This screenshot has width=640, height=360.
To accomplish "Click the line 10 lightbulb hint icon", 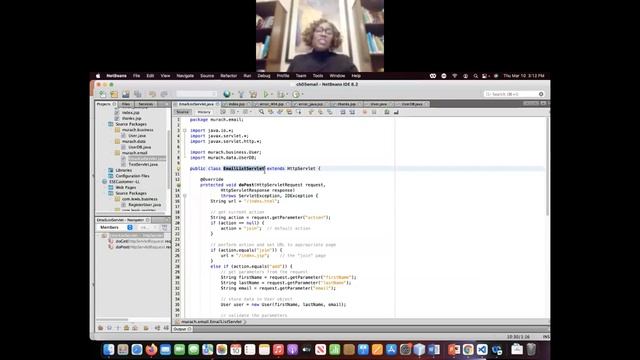I will tap(178, 168).
